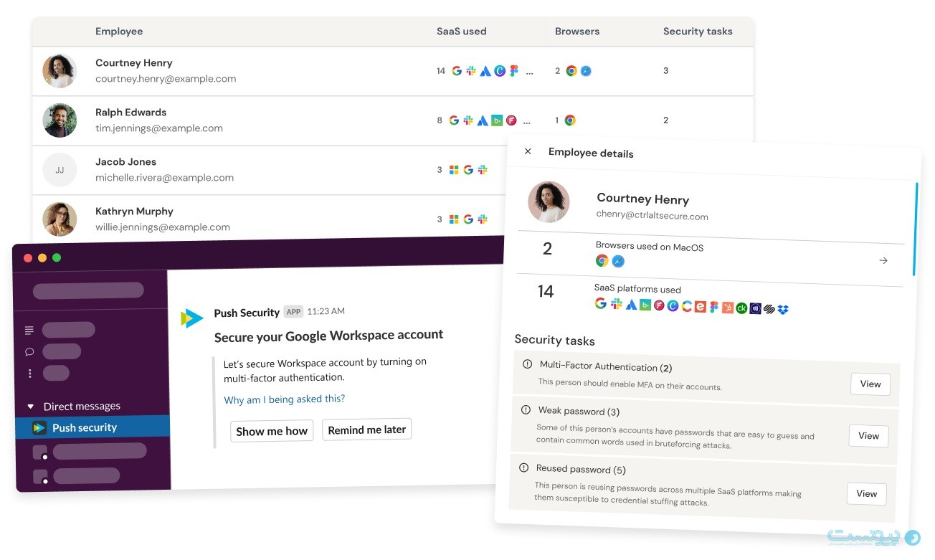Collapse Direct messages section in Slack sidebar
This screenshot has width=935, height=560.
point(30,407)
